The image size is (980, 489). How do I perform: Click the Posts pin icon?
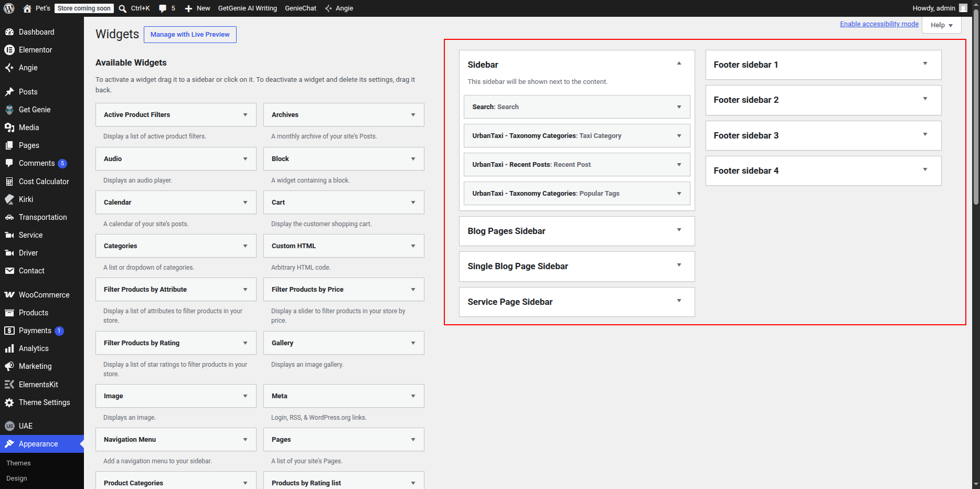point(9,92)
